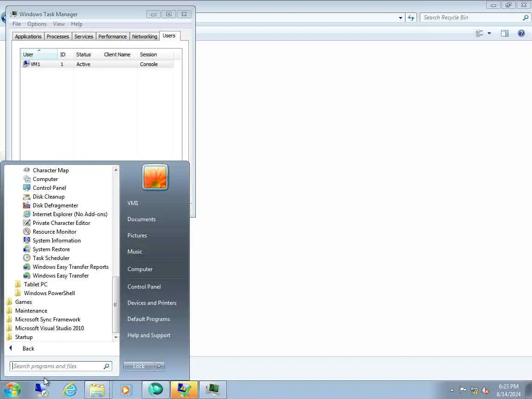The image size is (532, 399).
Task: Open the change view dropdown arrow in the Recycle Bin window
Action: tap(489, 33)
